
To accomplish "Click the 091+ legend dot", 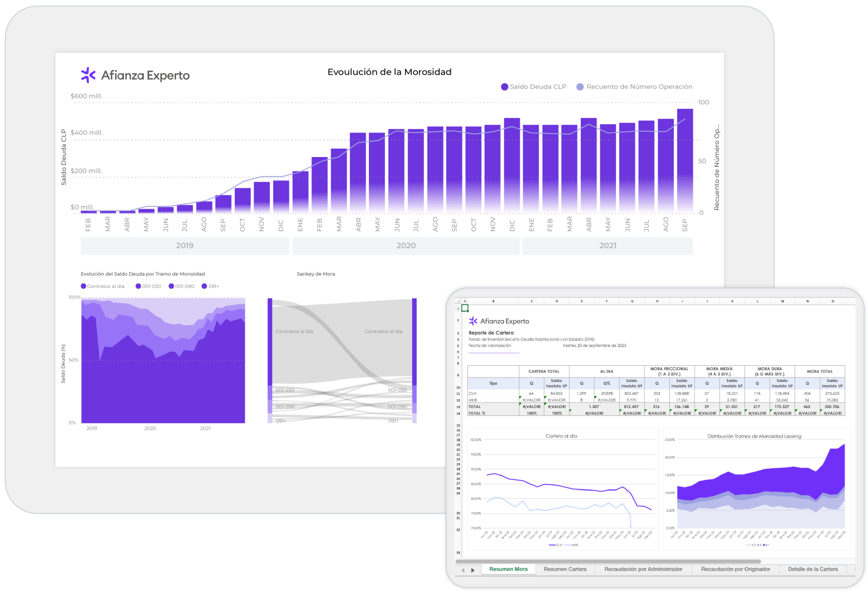I will (x=204, y=286).
